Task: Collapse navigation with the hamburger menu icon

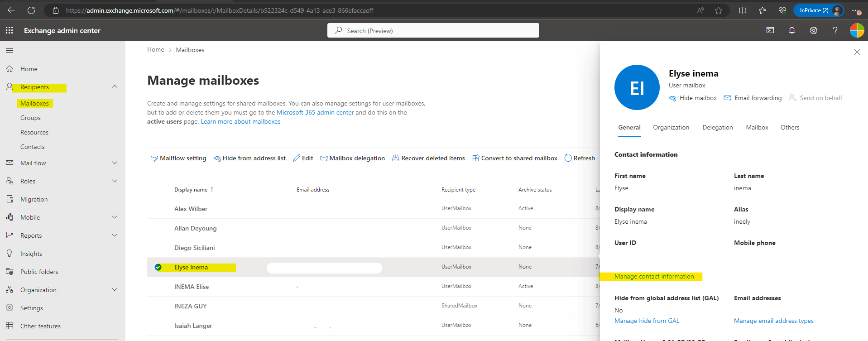Action: pyautogui.click(x=10, y=50)
